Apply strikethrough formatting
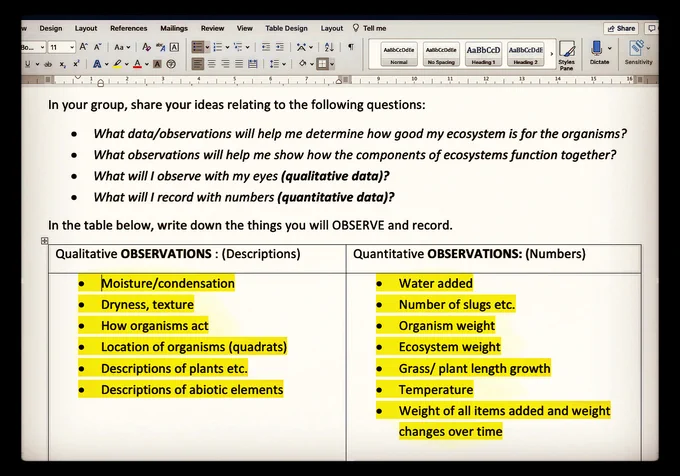 pyautogui.click(x=48, y=64)
